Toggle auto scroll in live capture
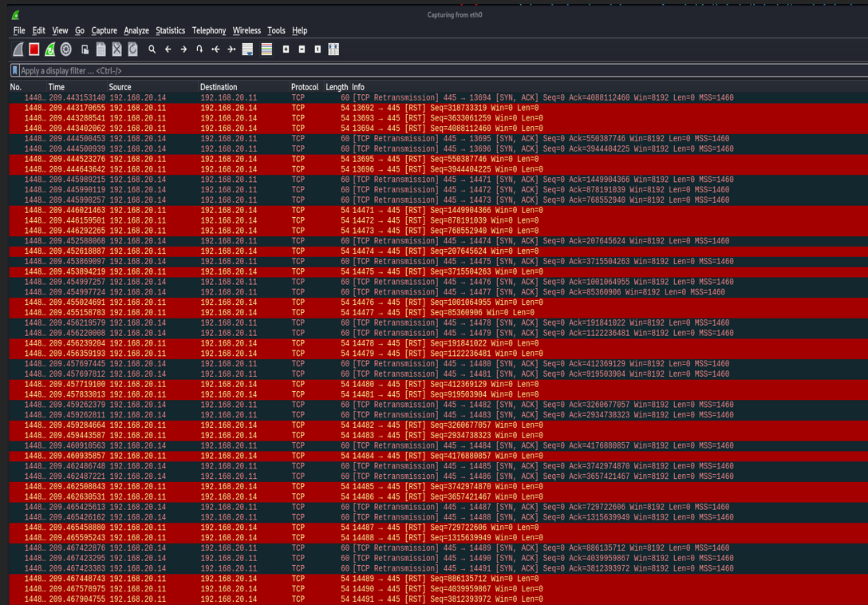 point(247,49)
